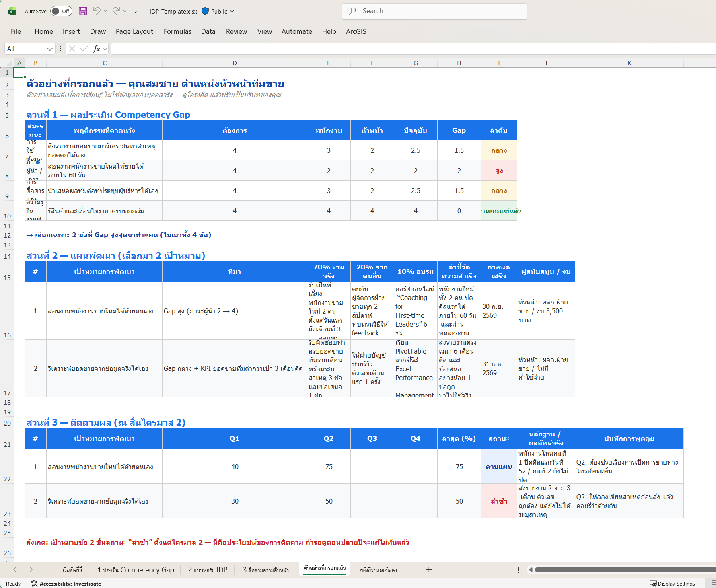The height and width of the screenshot is (588, 716).
Task: Open the Help tab
Action: [329, 31]
